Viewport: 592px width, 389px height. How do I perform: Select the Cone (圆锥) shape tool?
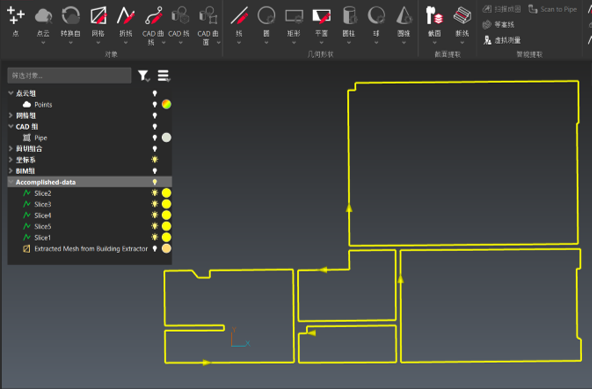coord(404,15)
